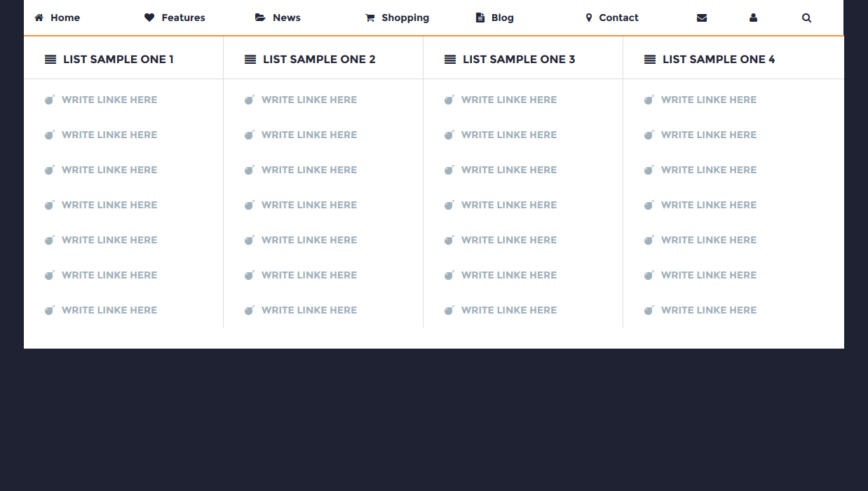Open last Write Linke Here under List Sample One 3
Image resolution: width=868 pixels, height=491 pixels.
[509, 310]
